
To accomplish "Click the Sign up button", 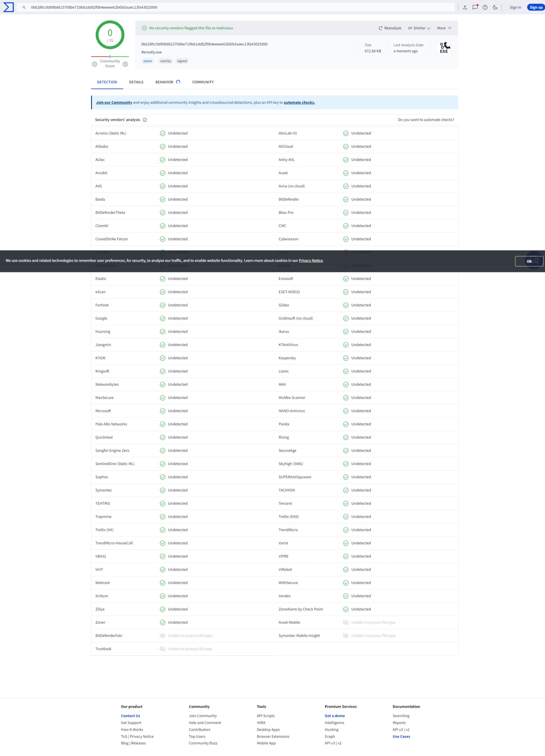I will 536,7.
